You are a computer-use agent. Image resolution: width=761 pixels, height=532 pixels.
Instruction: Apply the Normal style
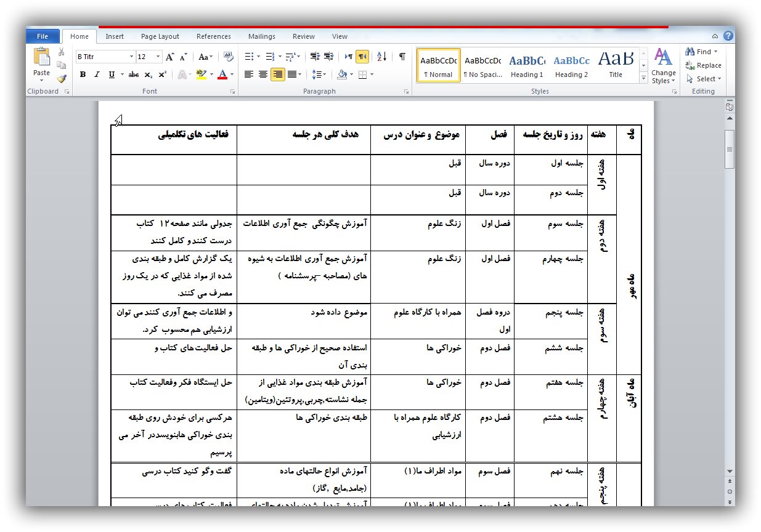click(439, 66)
